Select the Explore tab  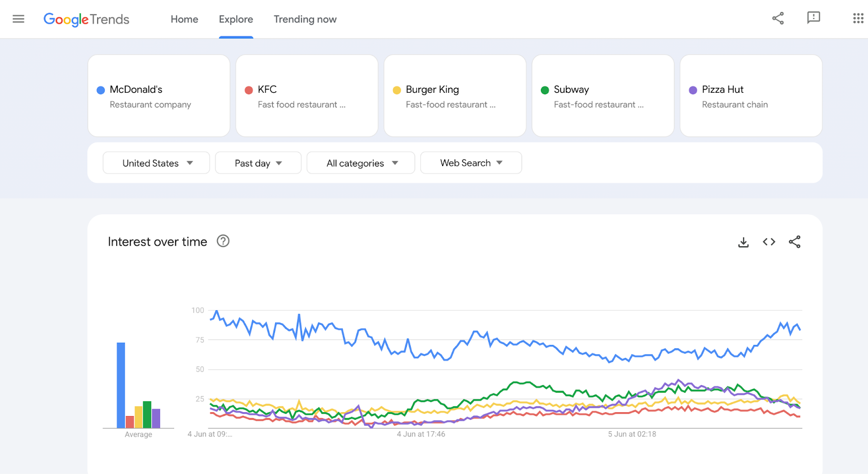[236, 19]
